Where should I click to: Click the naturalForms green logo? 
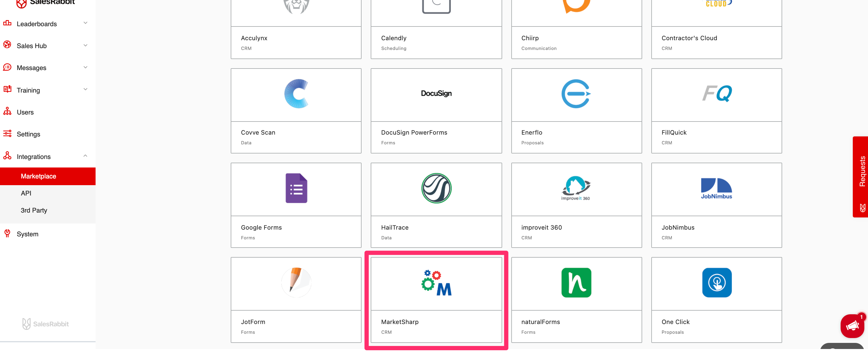[x=576, y=282]
